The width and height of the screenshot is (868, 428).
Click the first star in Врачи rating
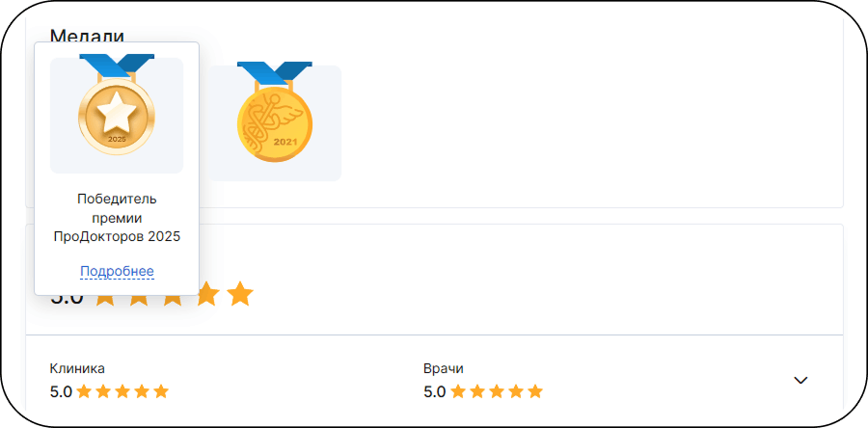click(x=458, y=391)
